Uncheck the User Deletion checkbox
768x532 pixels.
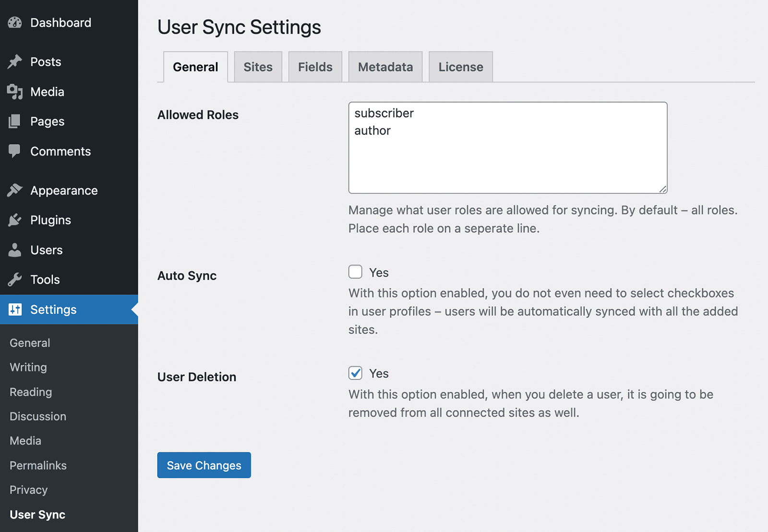[x=355, y=373]
